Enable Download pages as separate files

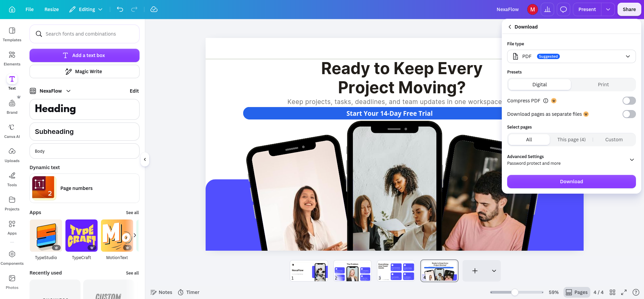629,114
